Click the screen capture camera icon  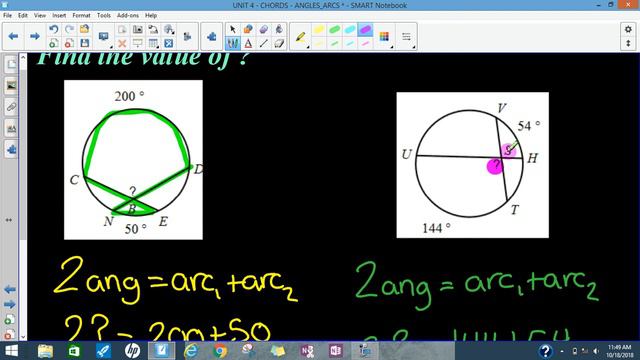coord(138,29)
